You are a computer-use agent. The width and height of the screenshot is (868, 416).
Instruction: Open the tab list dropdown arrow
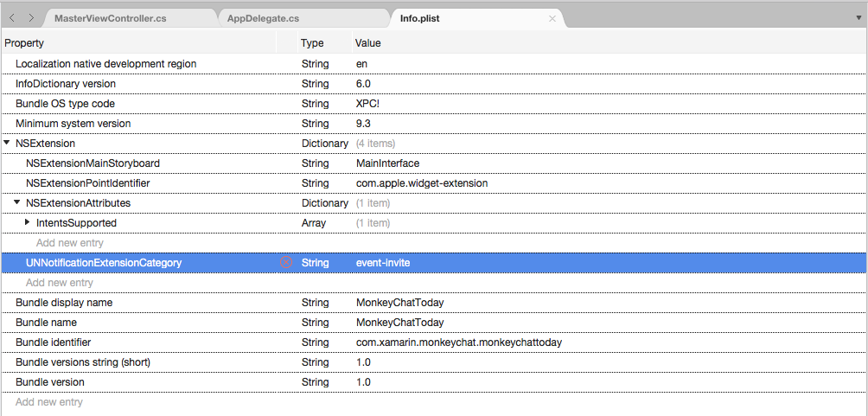pos(858,18)
